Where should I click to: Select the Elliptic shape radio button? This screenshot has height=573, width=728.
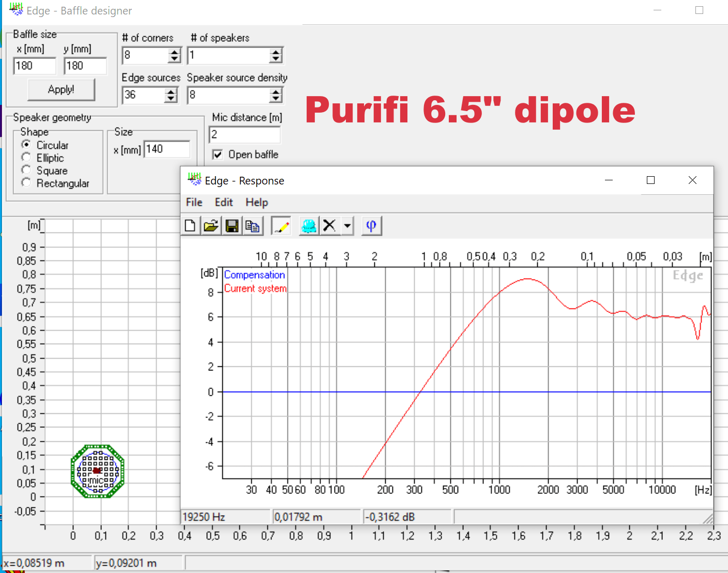(x=26, y=157)
